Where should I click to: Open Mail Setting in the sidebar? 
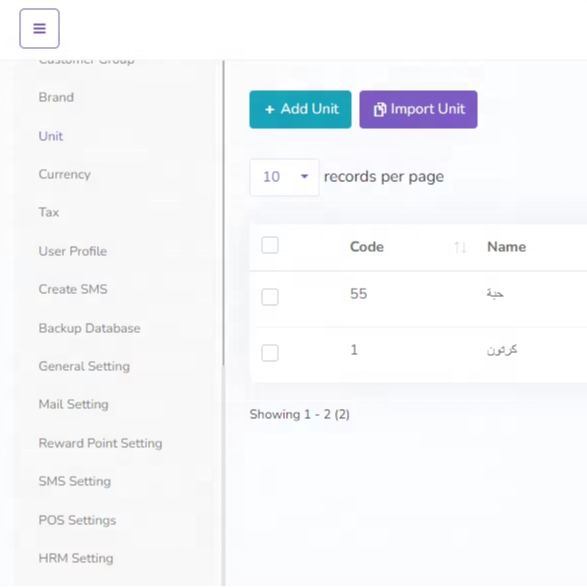[74, 404]
